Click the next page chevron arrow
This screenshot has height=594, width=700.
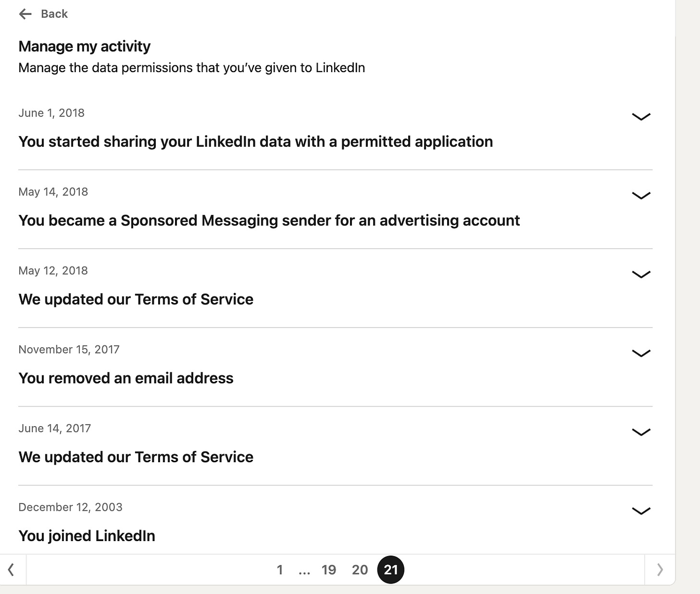(660, 570)
